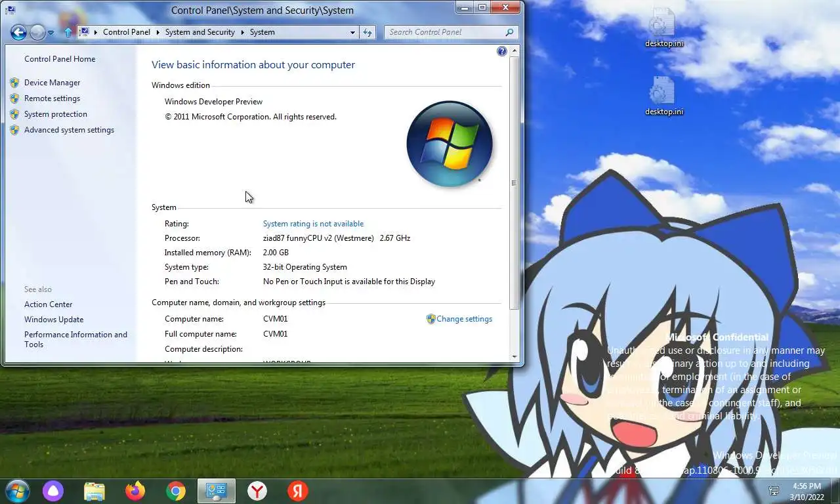The image size is (840, 504).
Task: Open File Explorer from the taskbar
Action: click(94, 491)
